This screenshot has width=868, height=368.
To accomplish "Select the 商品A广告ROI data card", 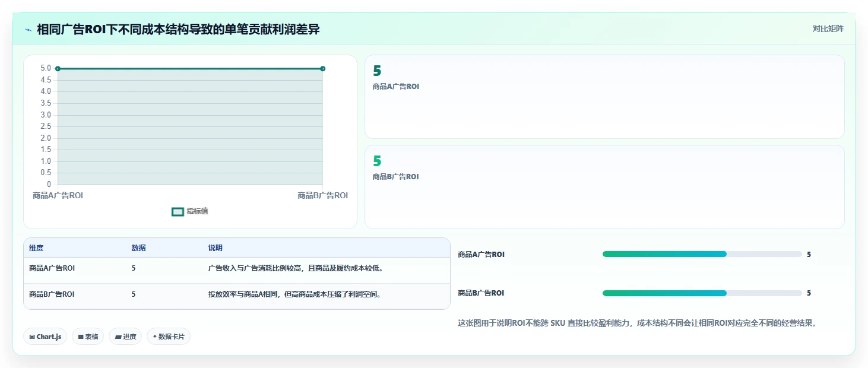I will (x=604, y=97).
